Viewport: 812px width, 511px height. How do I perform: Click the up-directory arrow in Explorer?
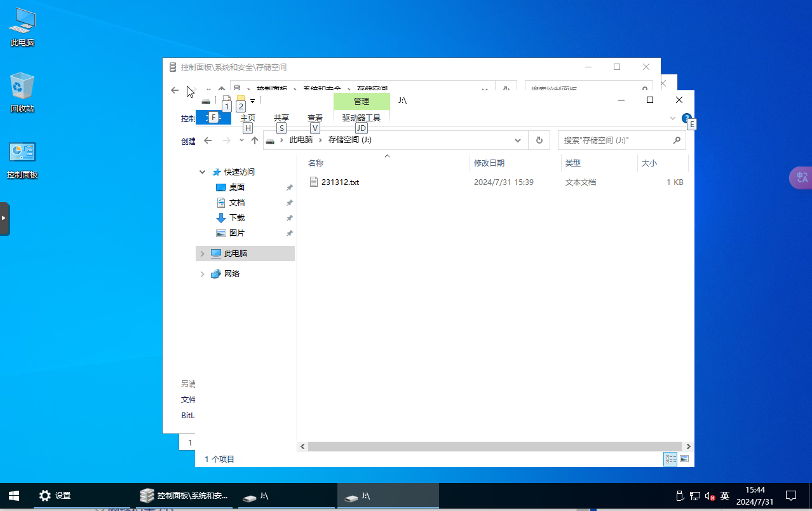[255, 140]
